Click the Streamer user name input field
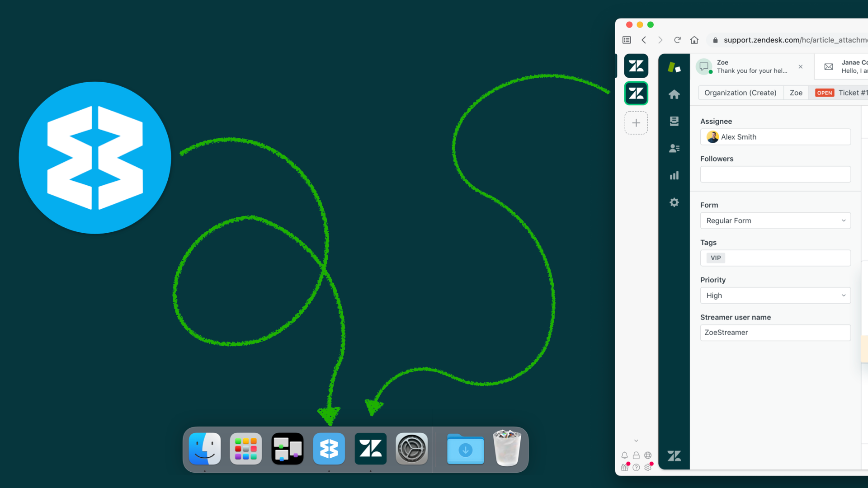868x488 pixels. pos(775,333)
